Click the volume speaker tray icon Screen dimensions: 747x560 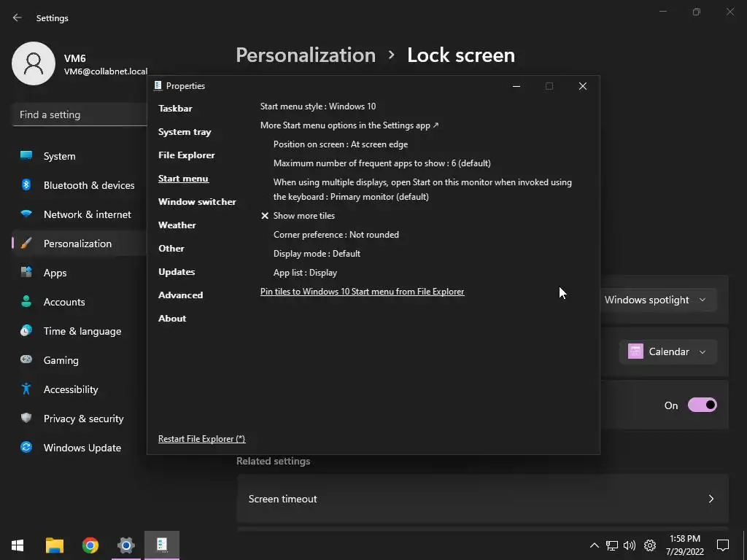coord(630,545)
